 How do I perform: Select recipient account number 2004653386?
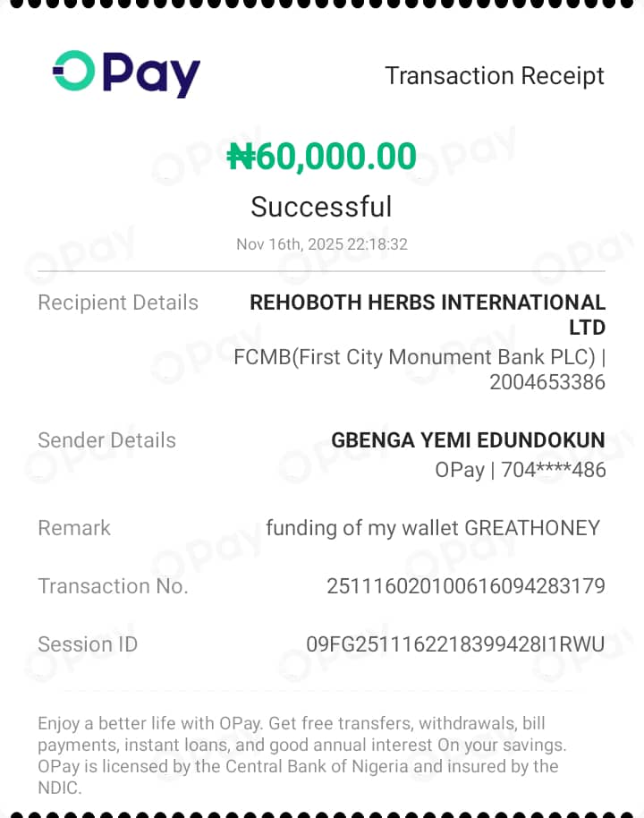click(x=547, y=382)
